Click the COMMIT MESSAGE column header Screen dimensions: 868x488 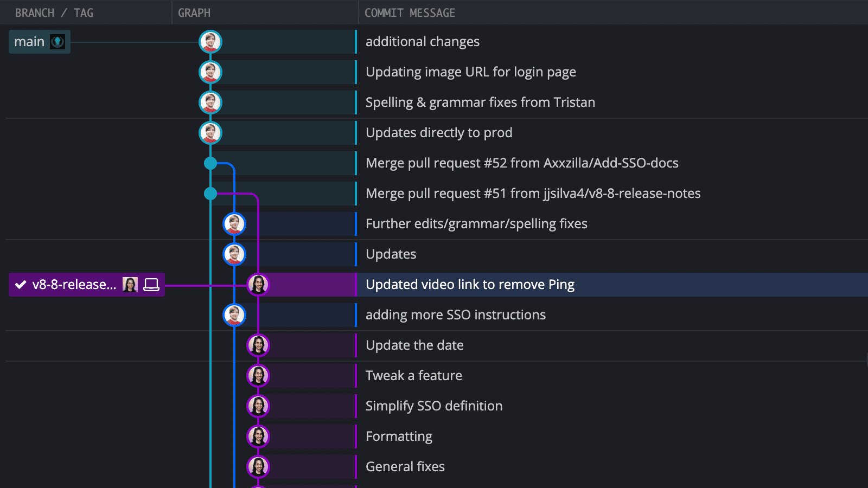pyautogui.click(x=410, y=12)
